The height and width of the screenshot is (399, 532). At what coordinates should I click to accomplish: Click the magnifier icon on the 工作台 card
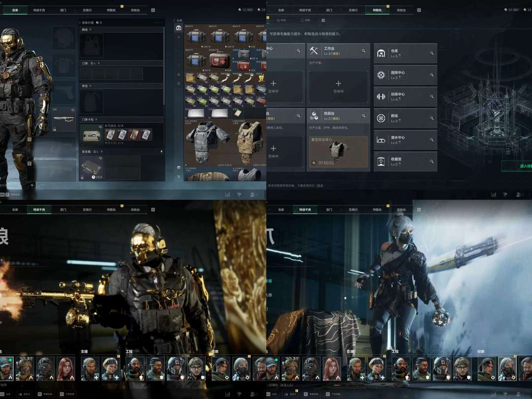point(364,51)
